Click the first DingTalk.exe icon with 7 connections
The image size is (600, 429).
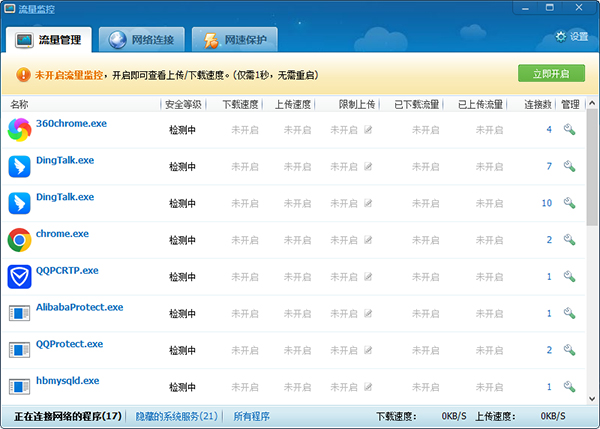(19, 166)
